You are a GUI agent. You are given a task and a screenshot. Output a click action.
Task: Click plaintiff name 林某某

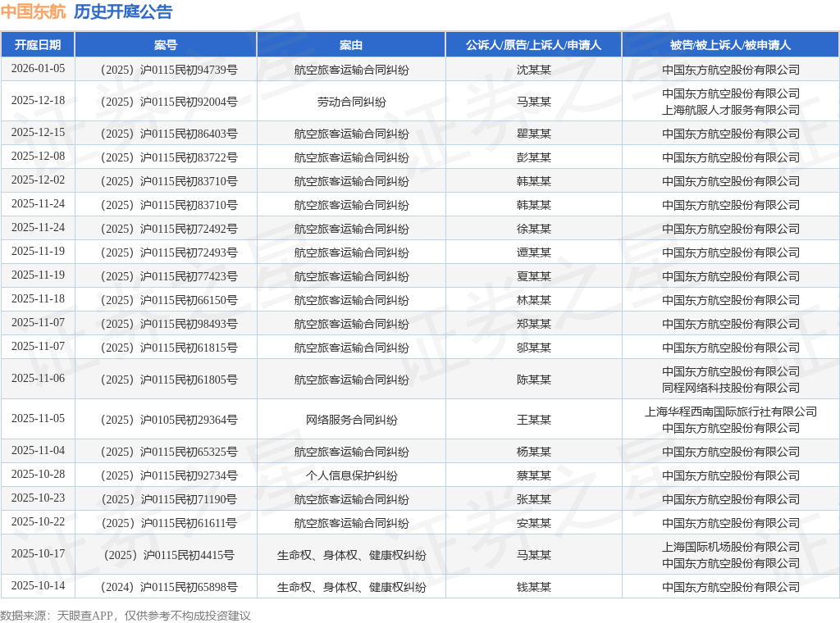[533, 300]
